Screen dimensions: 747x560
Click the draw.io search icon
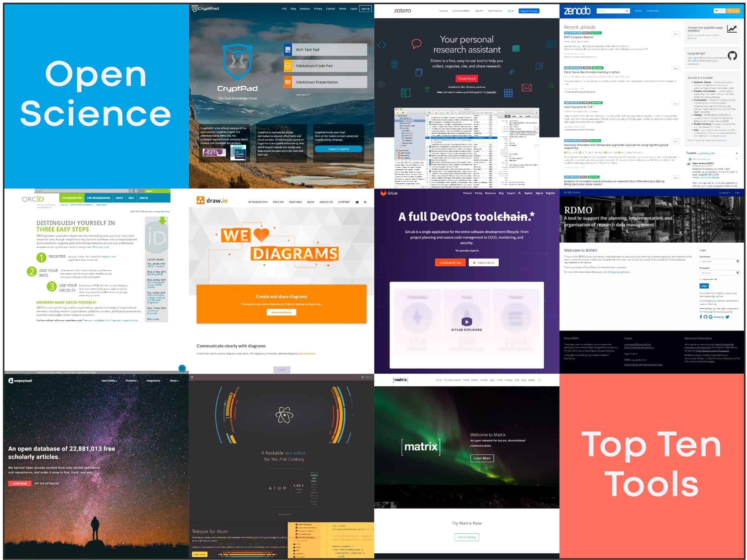365,202
